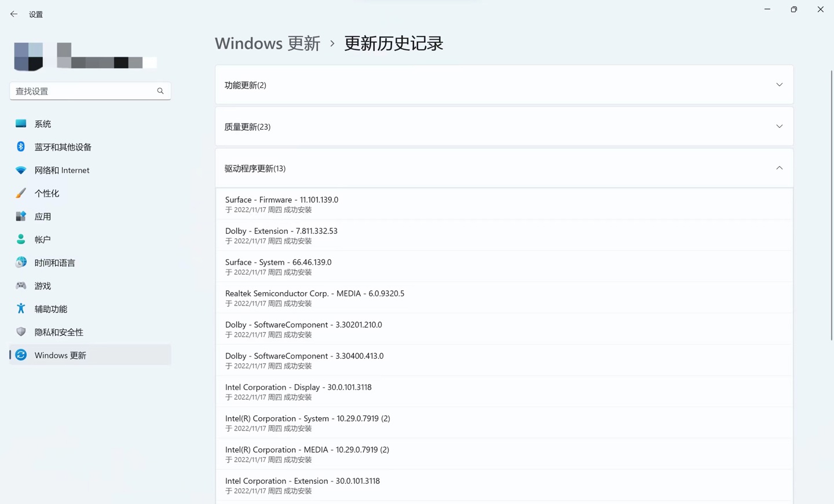This screenshot has width=834, height=504.
Task: Click the Accounts person icon
Action: [21, 239]
